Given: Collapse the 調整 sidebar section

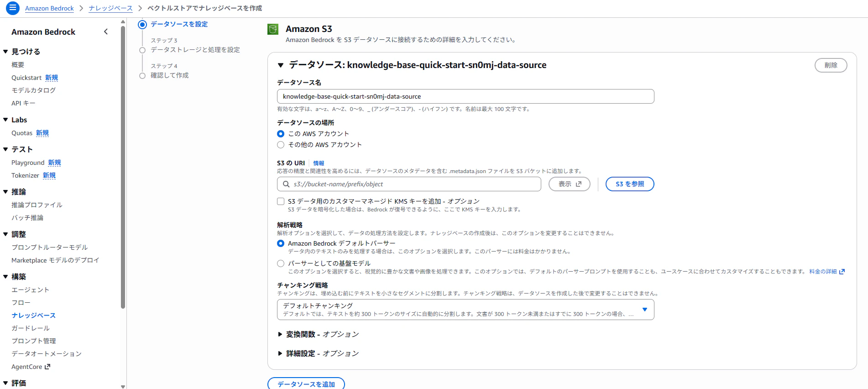Looking at the screenshot, I should click(5, 234).
